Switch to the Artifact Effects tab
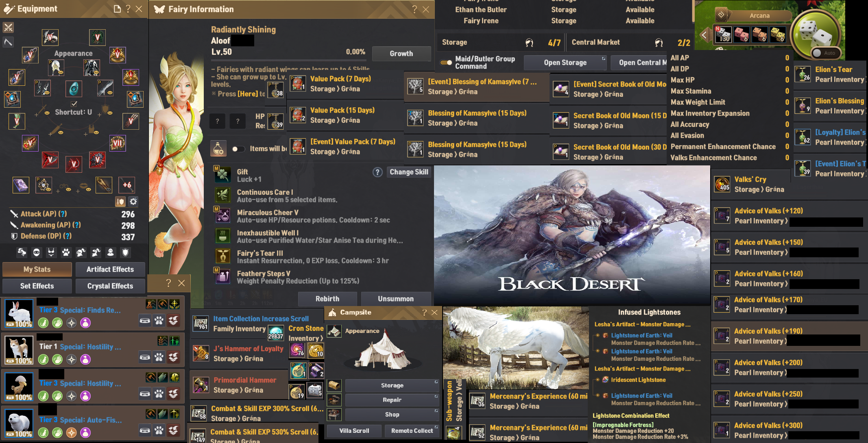Screen dimensions: 868x443 pyautogui.click(x=110, y=269)
